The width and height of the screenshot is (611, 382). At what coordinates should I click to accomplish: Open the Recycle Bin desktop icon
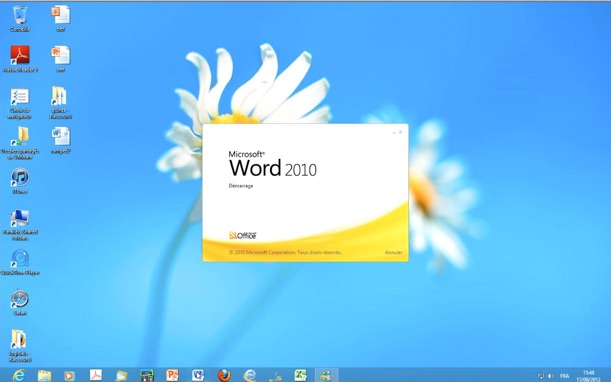(x=20, y=19)
